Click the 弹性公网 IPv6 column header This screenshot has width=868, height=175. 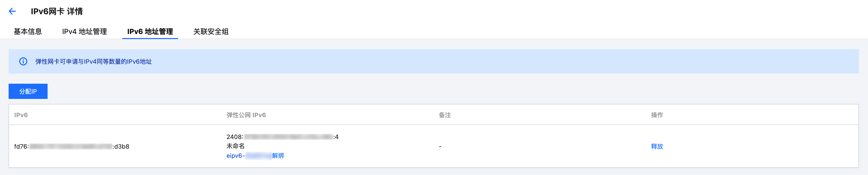[246, 115]
